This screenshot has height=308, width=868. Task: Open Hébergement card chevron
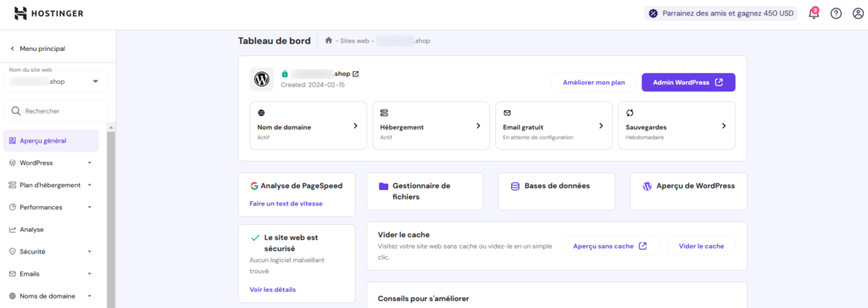click(478, 126)
